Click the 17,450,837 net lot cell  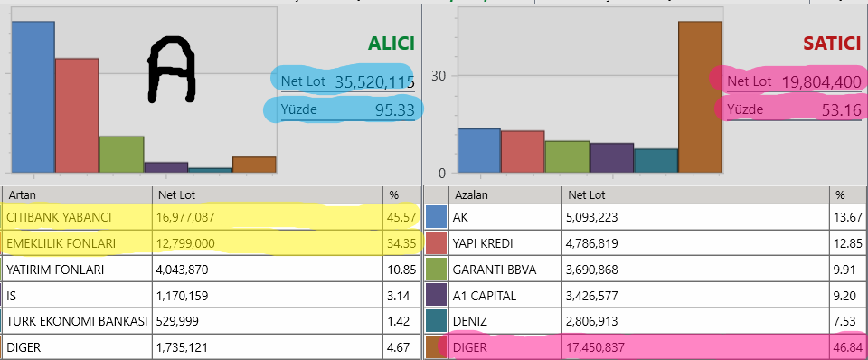click(x=695, y=347)
